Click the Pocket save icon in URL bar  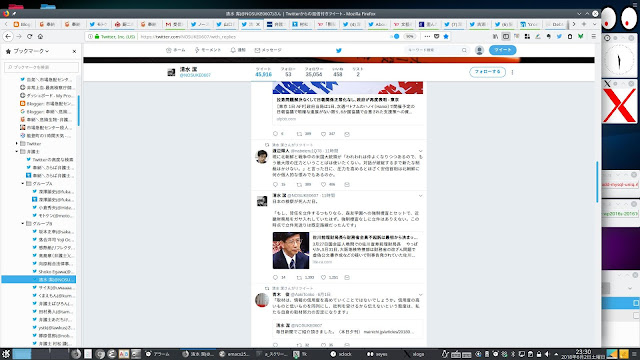pos(436,36)
